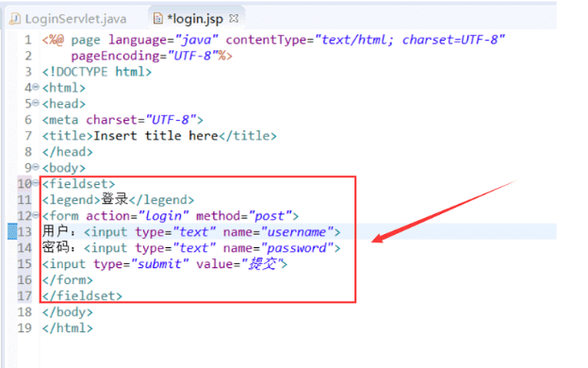Click the DOCTYPE html declaration line
Screen dimensions: 588x368
pyautogui.click(x=97, y=72)
